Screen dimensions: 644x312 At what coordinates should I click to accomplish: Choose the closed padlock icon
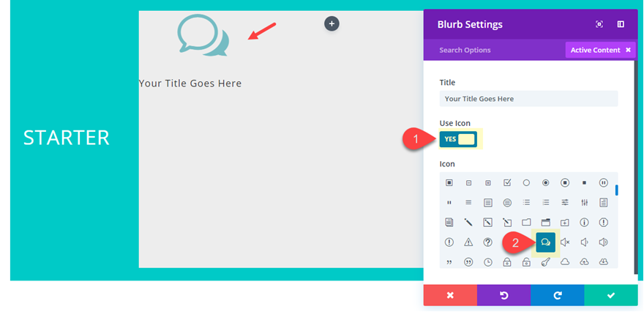click(507, 262)
